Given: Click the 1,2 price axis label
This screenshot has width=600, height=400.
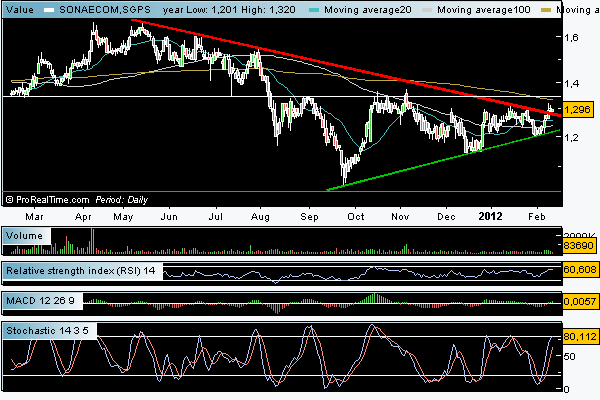Looking at the screenshot, I should pos(572,137).
